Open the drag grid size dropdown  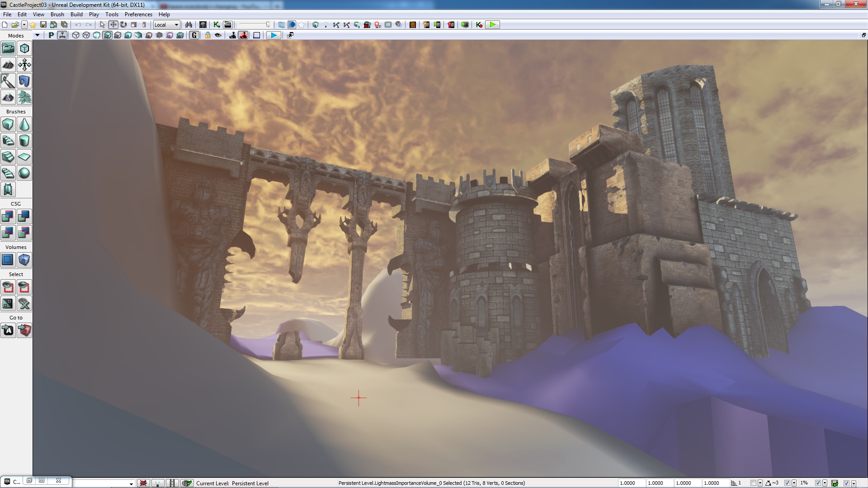[x=760, y=483]
